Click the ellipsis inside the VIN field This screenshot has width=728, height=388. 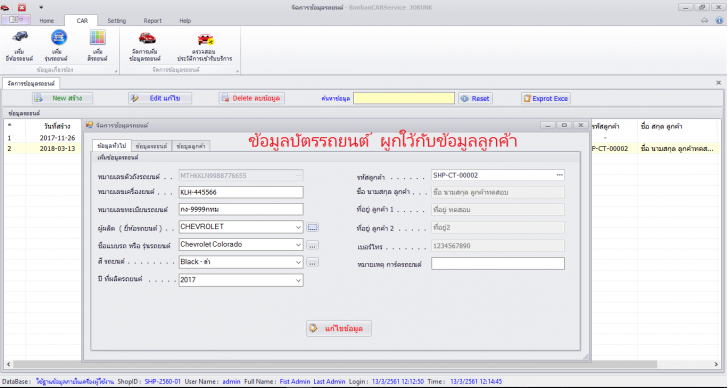(299, 175)
